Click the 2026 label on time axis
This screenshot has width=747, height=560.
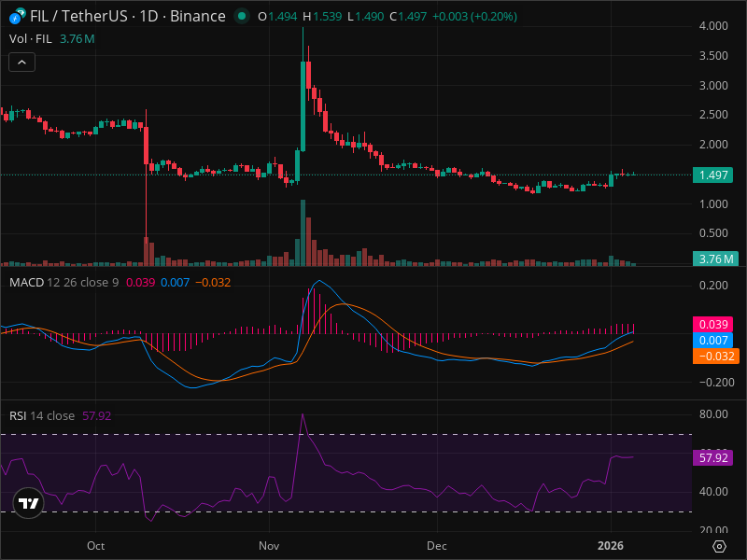tap(611, 546)
